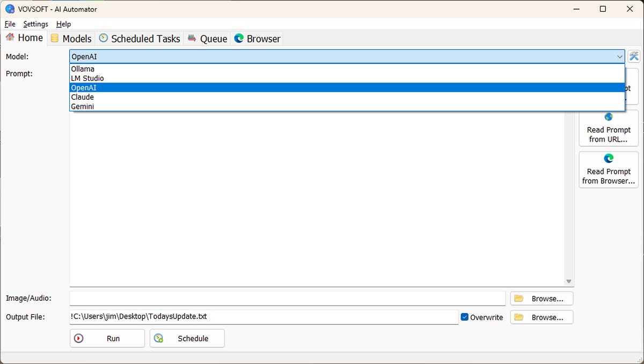Click Read Prompt from URL button
The height and width of the screenshot is (364, 644).
pos(609,128)
